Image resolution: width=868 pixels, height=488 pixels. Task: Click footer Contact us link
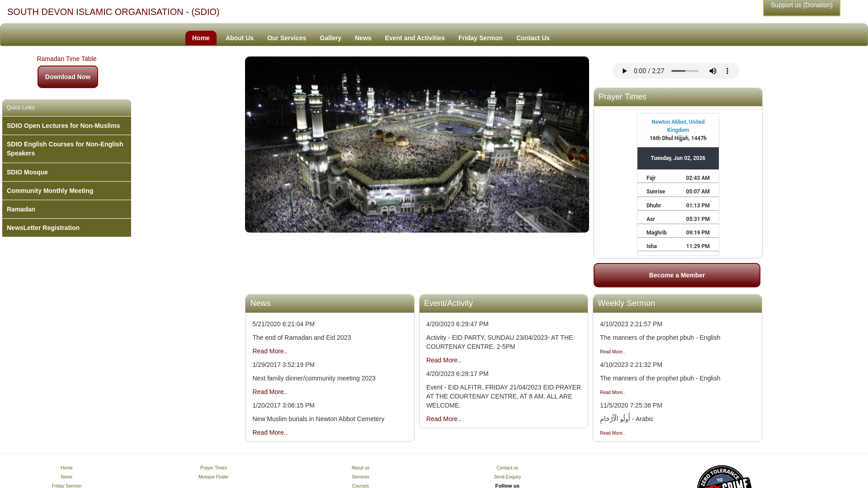pyautogui.click(x=507, y=468)
